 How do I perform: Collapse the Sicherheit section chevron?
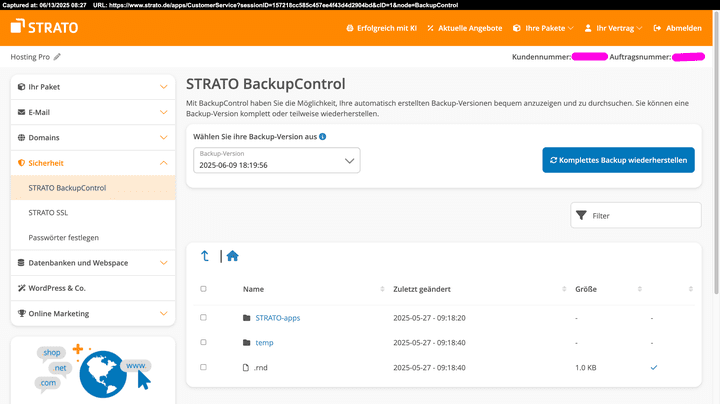(163, 163)
